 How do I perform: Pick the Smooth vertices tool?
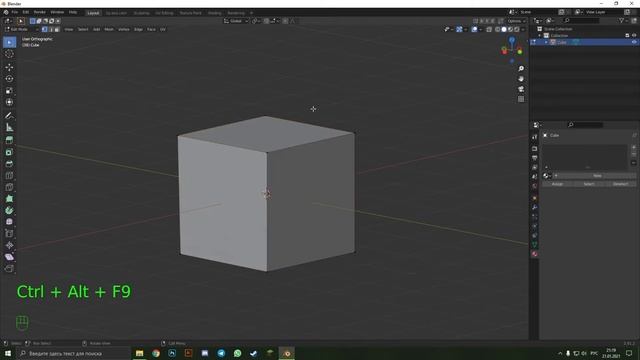tap(9, 222)
